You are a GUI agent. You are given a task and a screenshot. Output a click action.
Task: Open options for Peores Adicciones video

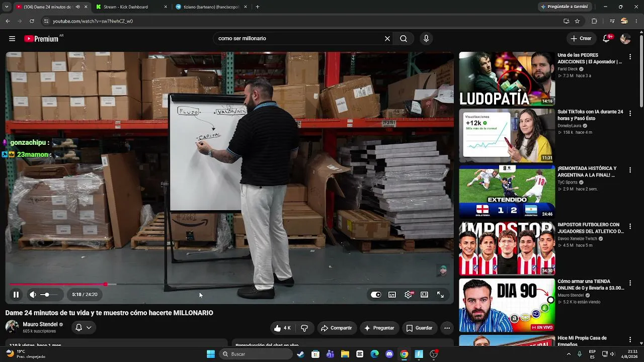[x=630, y=57]
